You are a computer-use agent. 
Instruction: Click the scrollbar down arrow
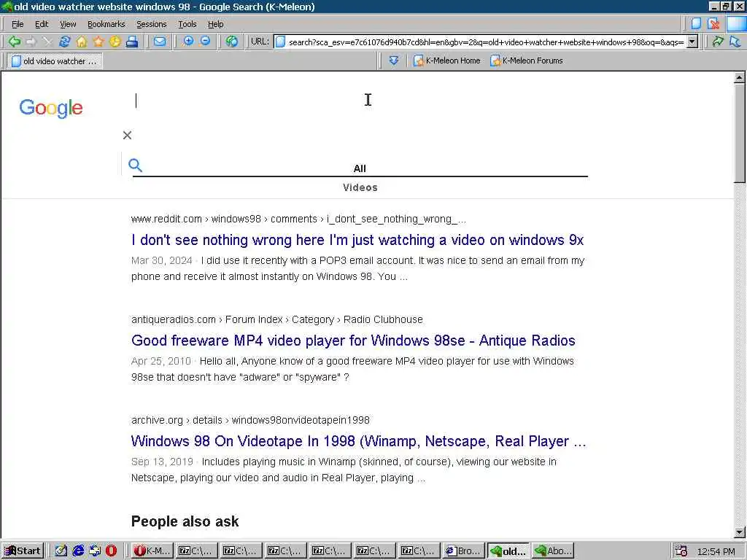click(740, 532)
